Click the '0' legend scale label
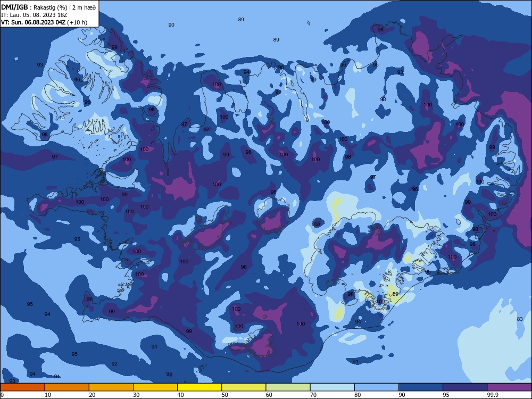The width and height of the screenshot is (532, 399). tap(2, 395)
